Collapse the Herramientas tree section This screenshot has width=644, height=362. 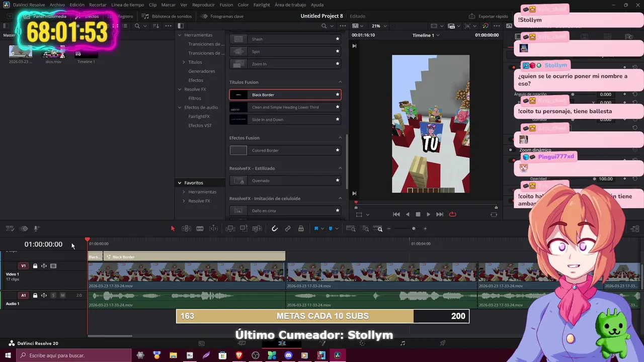tap(180, 35)
